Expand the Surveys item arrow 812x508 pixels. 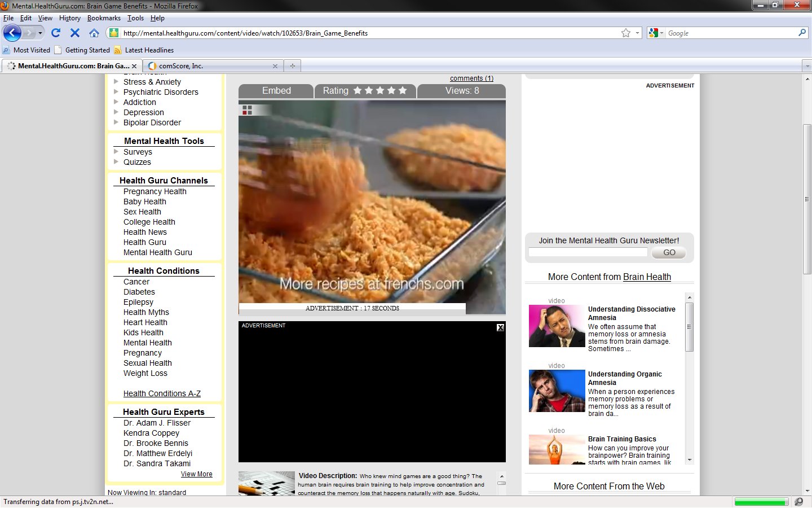[x=116, y=151]
